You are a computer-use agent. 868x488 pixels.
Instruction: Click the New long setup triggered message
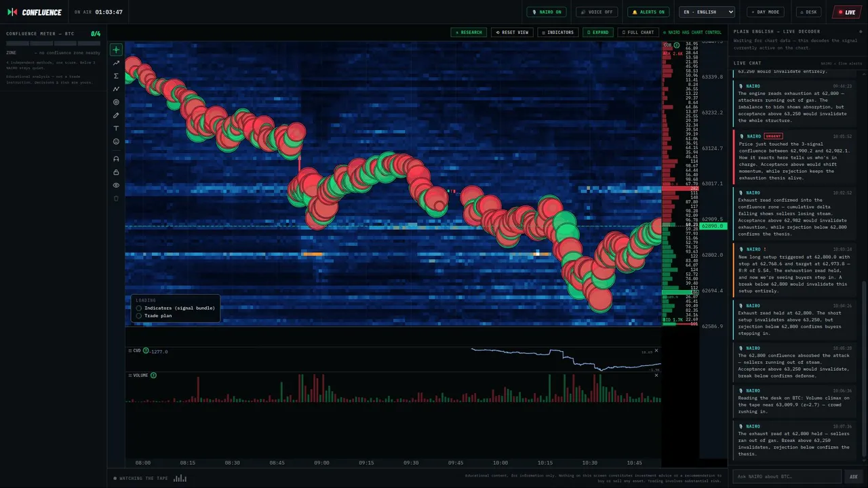pyautogui.click(x=794, y=270)
